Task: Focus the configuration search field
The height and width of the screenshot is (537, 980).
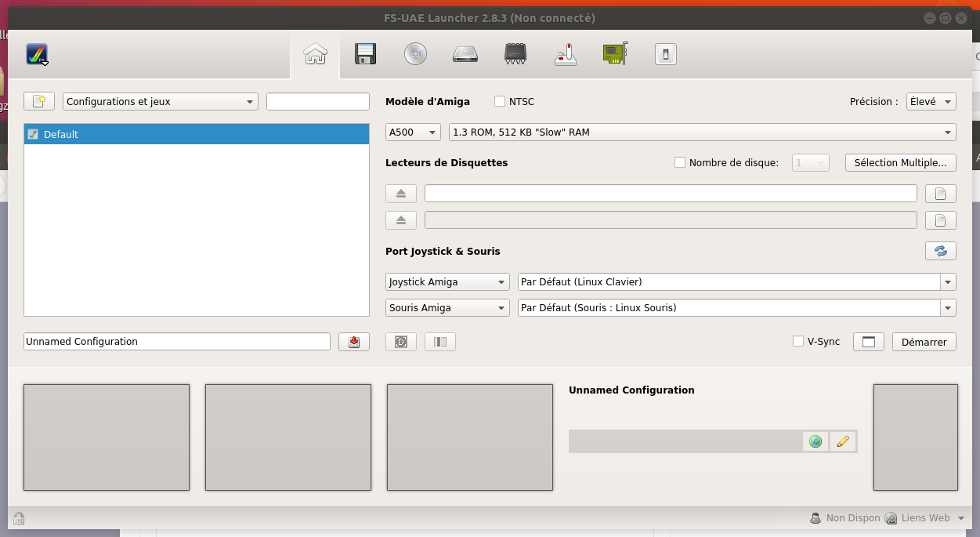Action: pos(317,102)
